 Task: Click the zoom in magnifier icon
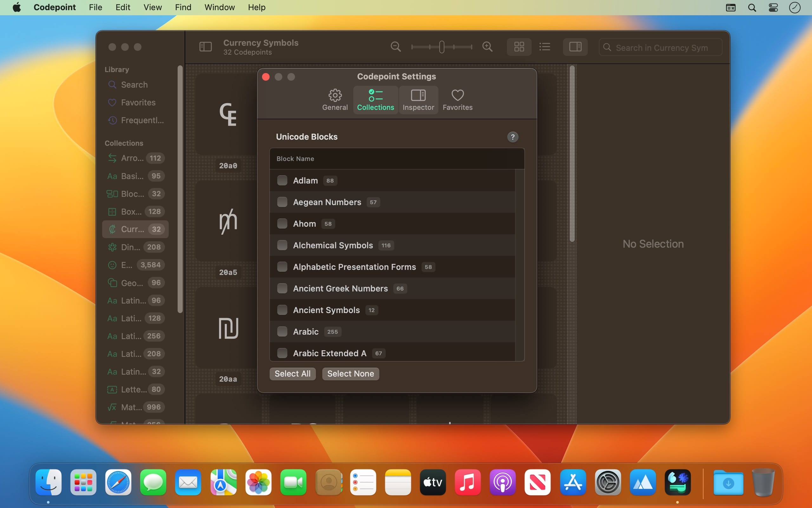click(487, 47)
